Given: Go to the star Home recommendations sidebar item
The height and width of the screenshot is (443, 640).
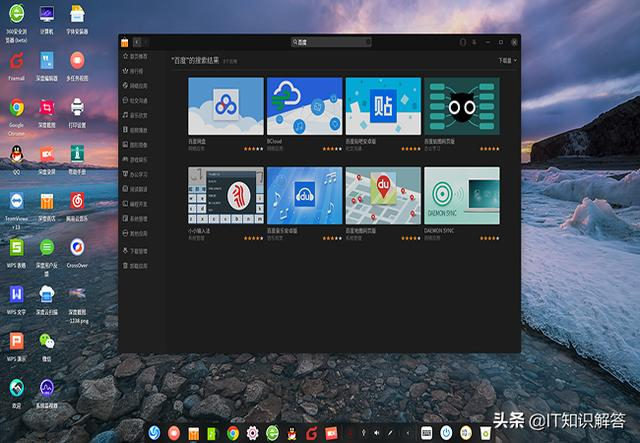Looking at the screenshot, I should 136,56.
